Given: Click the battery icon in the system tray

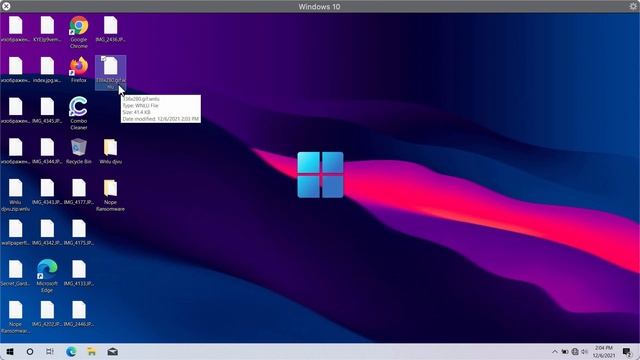Looking at the screenshot, I should [x=565, y=351].
